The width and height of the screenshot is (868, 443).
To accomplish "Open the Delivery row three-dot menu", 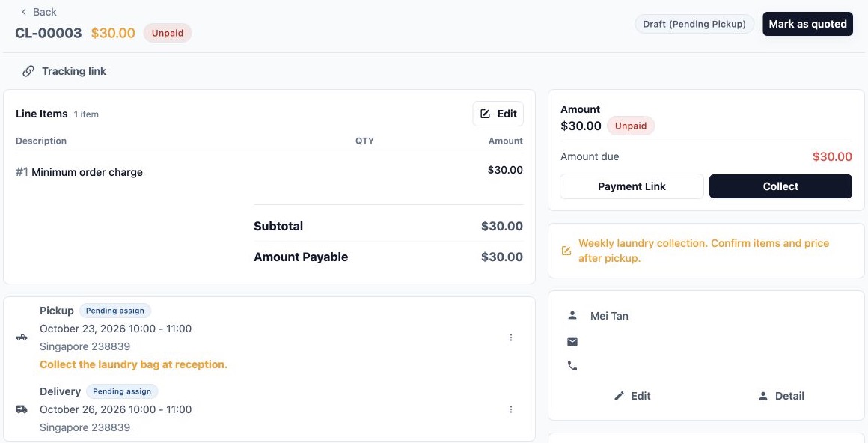I will 511,410.
